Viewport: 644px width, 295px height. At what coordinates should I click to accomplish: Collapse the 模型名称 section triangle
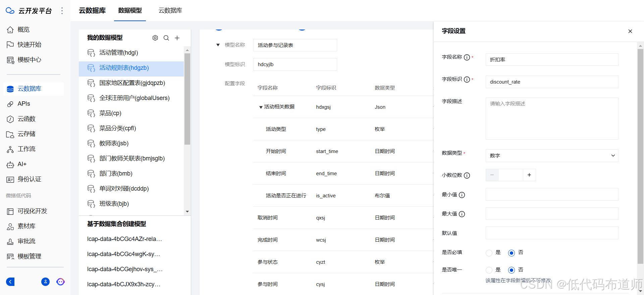click(x=218, y=45)
